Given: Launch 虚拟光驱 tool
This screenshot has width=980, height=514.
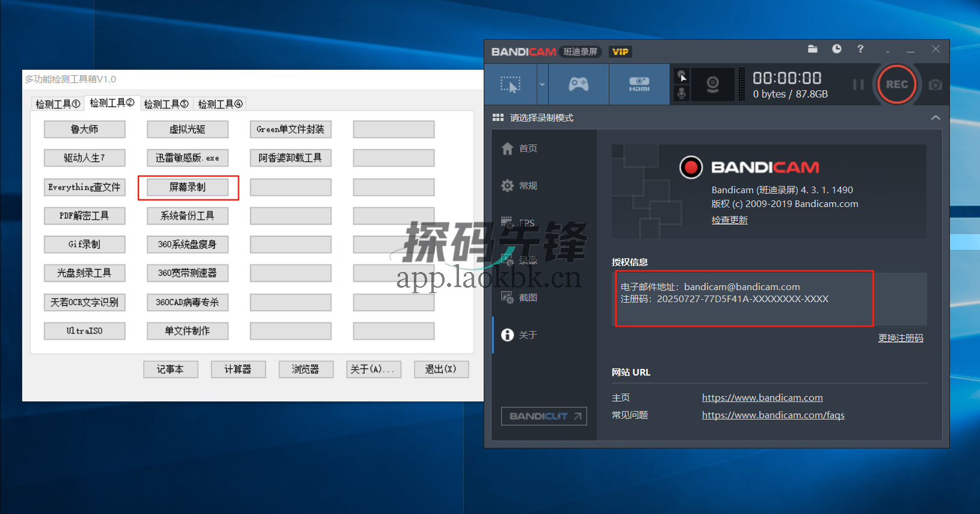Looking at the screenshot, I should [x=188, y=129].
